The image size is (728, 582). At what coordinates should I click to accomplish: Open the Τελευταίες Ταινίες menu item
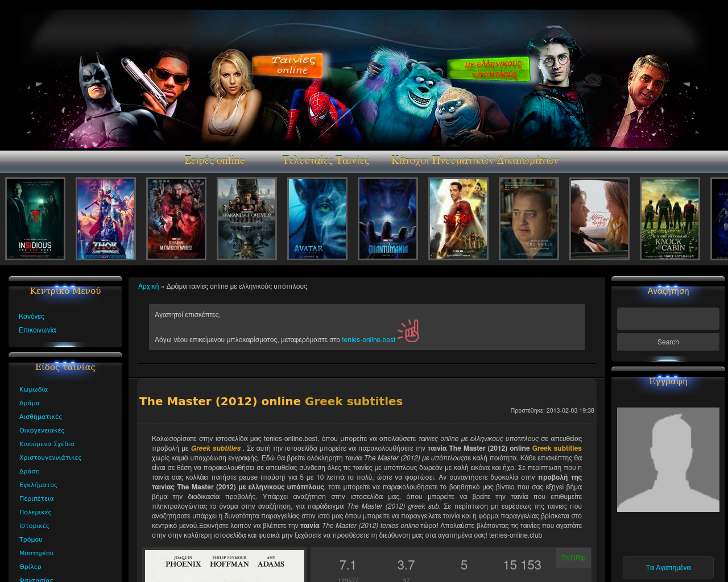click(x=325, y=160)
